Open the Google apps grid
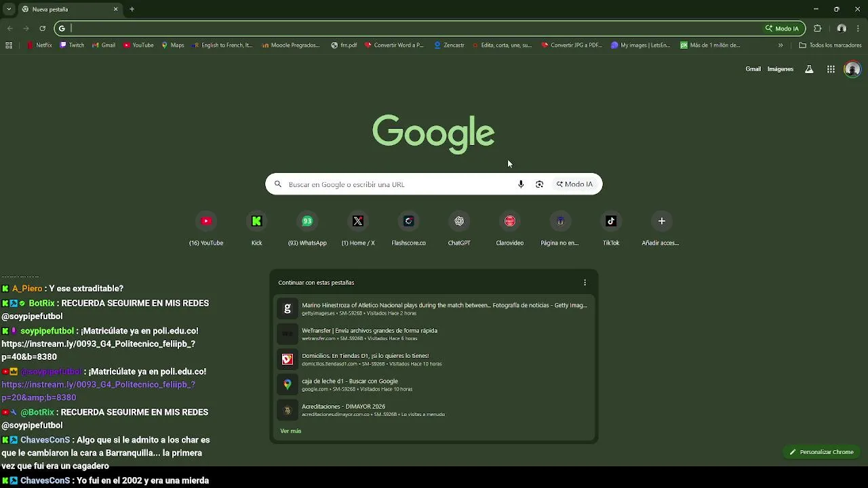The height and width of the screenshot is (488, 868). (831, 69)
